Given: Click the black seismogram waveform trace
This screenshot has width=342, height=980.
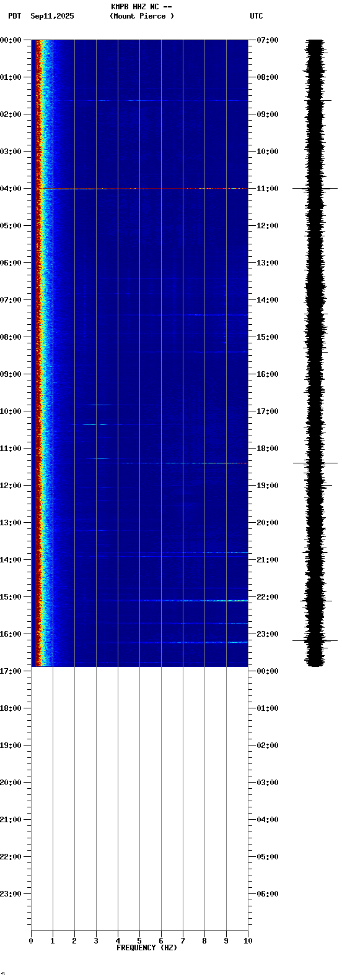Looking at the screenshot, I should [x=315, y=353].
